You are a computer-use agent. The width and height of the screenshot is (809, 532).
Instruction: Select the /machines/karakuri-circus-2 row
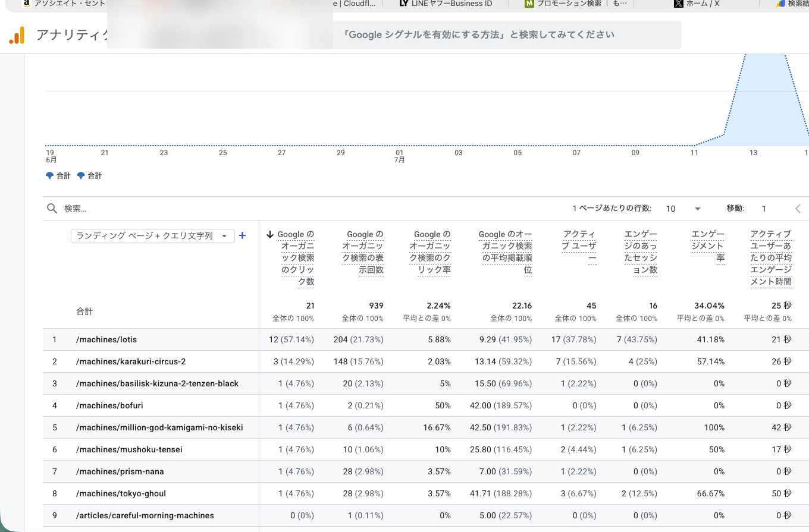pos(426,361)
